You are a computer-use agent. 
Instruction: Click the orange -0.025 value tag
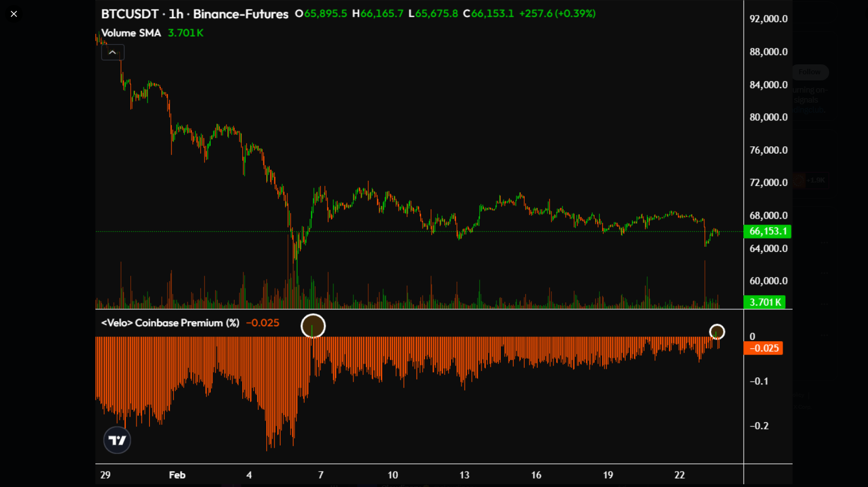(x=763, y=348)
